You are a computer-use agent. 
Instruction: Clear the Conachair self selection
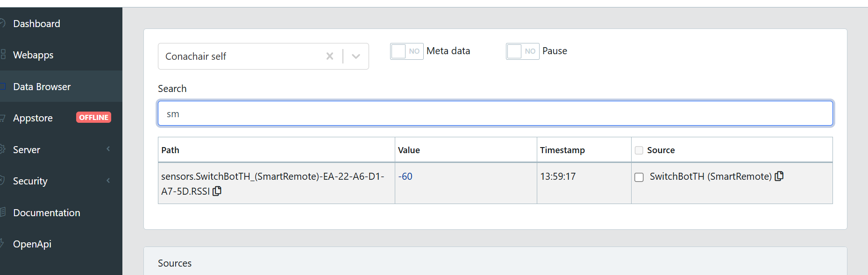click(330, 56)
